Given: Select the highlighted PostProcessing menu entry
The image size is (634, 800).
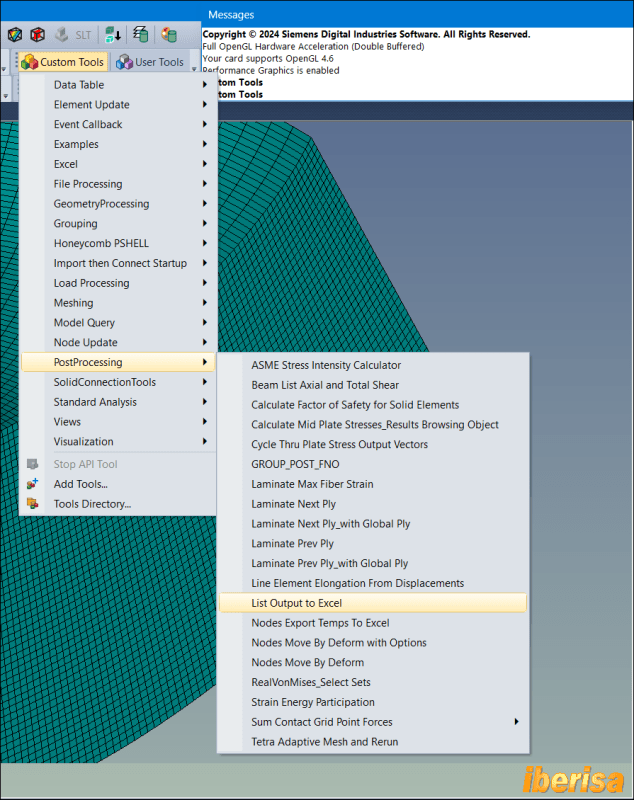Looking at the screenshot, I should point(118,362).
